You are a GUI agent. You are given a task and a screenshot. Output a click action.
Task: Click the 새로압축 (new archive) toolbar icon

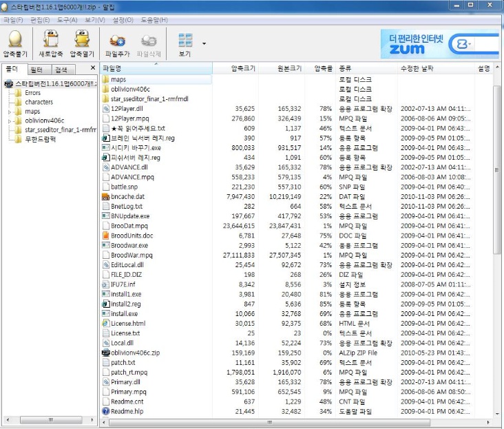pos(50,39)
